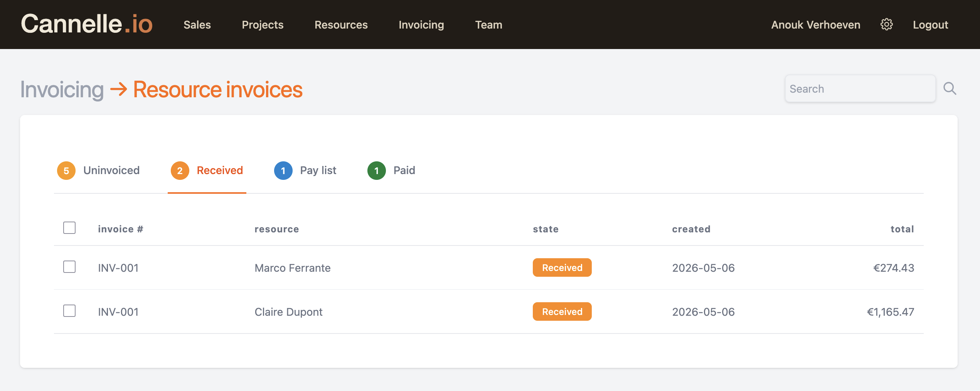
Task: Switch to the Pay list tab
Action: [305, 170]
